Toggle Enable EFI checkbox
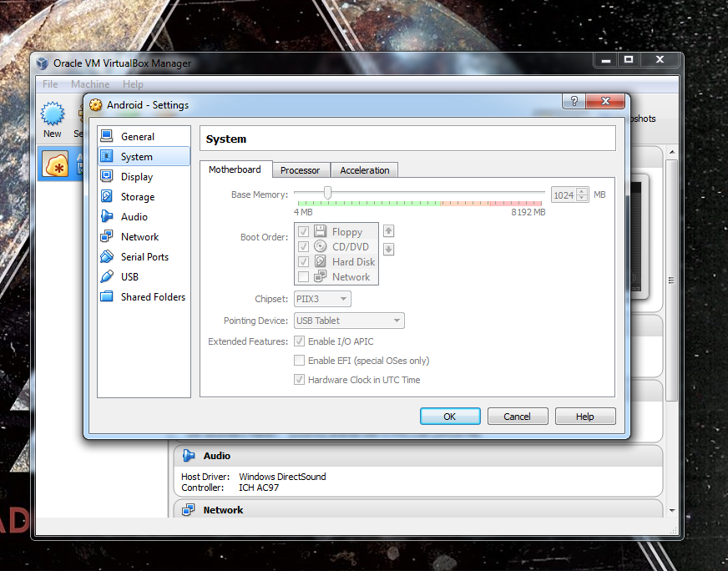 300,361
